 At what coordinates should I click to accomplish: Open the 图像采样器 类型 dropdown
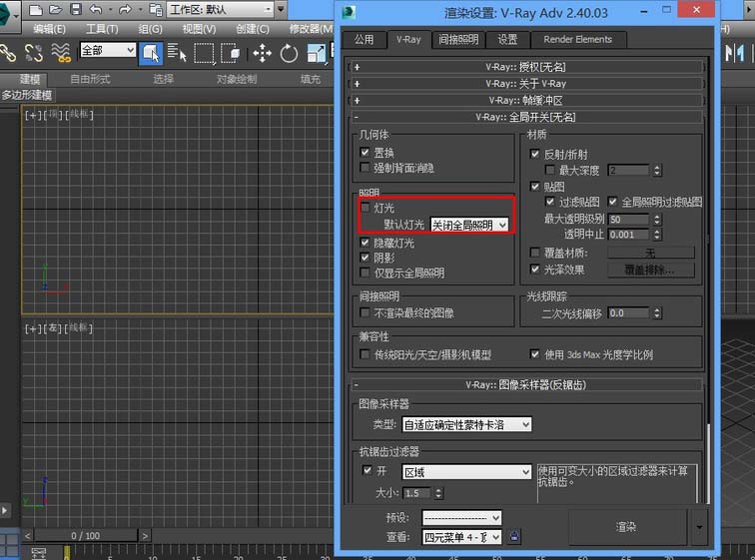pyautogui.click(x=466, y=424)
